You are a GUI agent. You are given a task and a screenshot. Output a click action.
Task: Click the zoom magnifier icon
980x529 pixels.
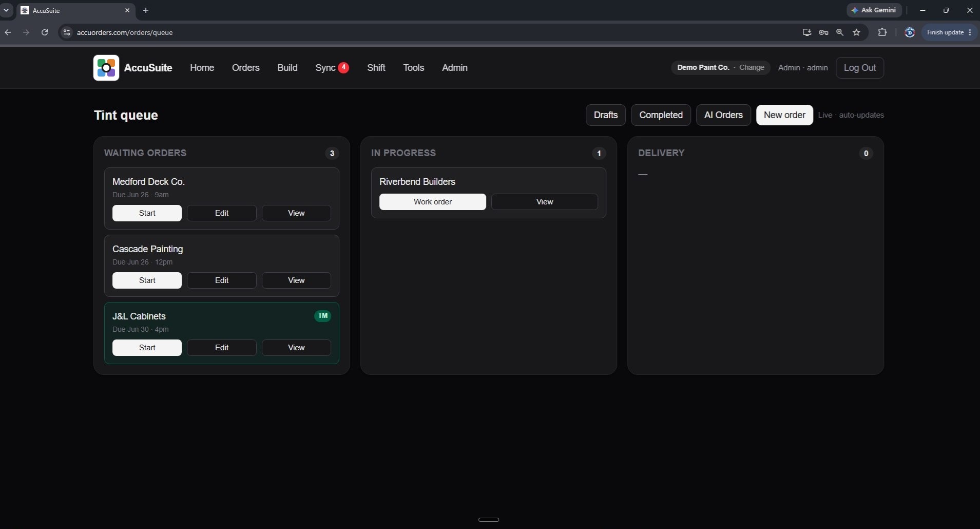point(840,32)
